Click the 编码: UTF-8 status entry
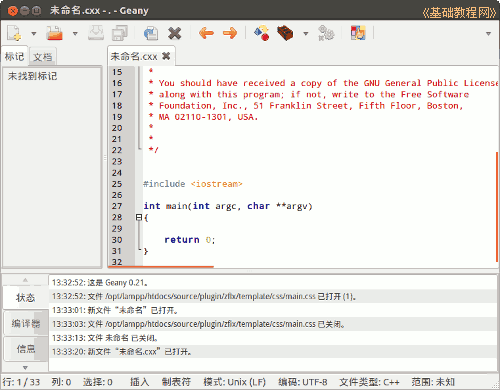The height and width of the screenshot is (390, 500). pos(303,382)
